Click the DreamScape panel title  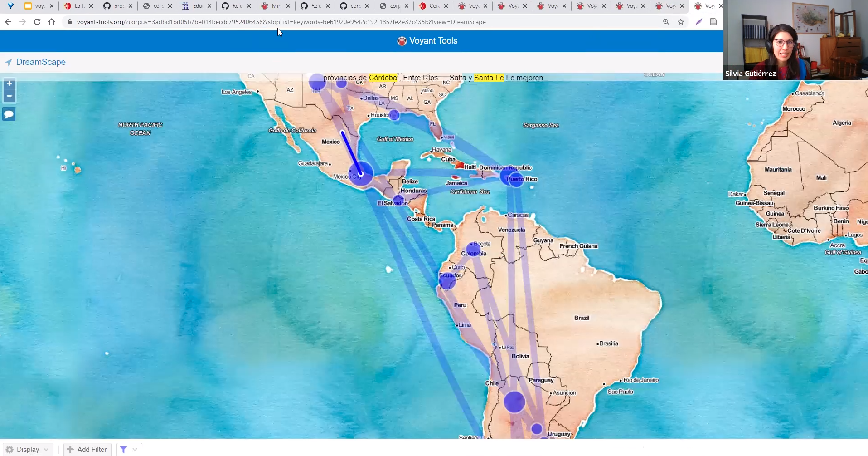point(41,62)
